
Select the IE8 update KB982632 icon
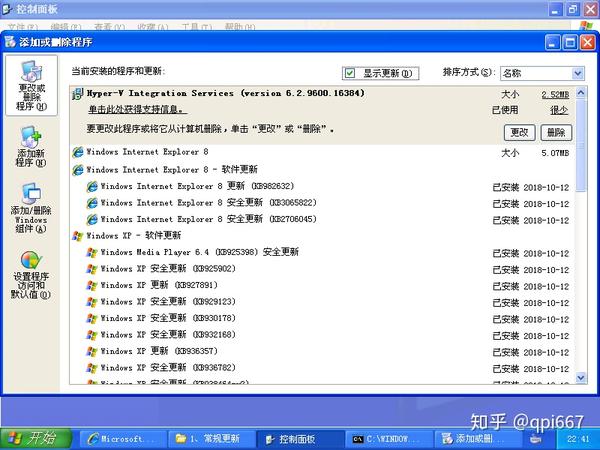(x=92, y=186)
